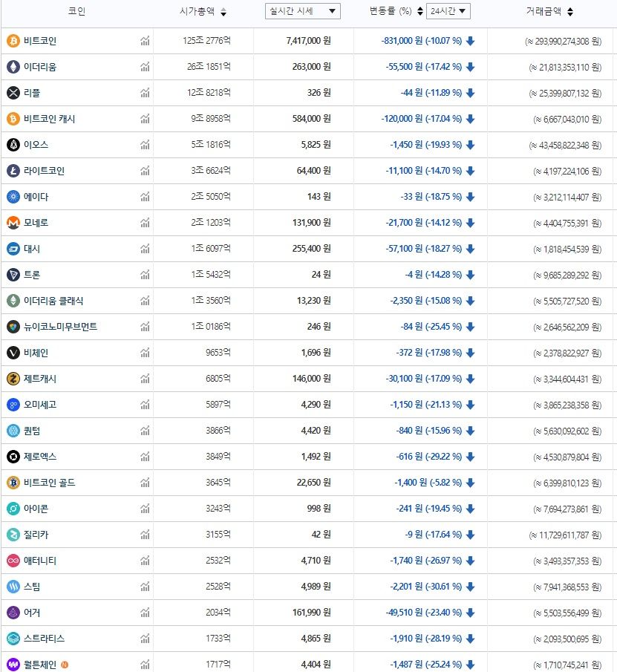The height and width of the screenshot is (672, 617).
Task: Click the Ripple logo beside 리플
Action: (x=13, y=93)
